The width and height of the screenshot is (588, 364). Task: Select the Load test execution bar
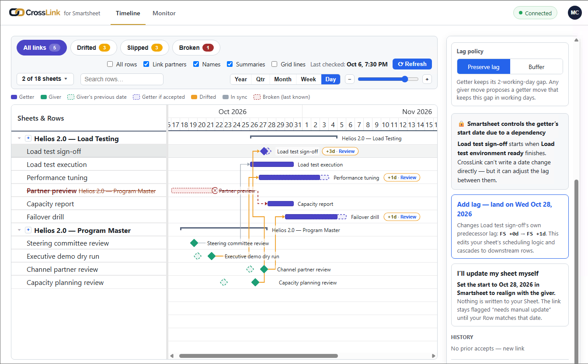[x=272, y=164]
